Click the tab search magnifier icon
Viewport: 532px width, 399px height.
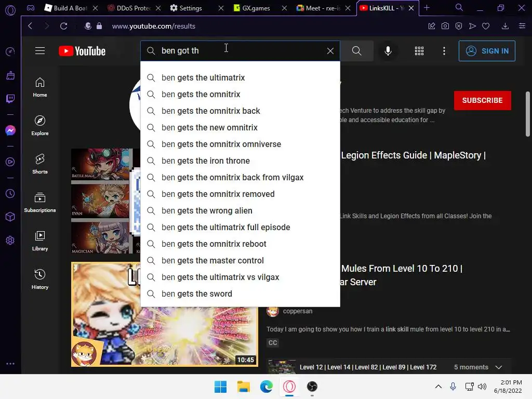click(x=459, y=7)
